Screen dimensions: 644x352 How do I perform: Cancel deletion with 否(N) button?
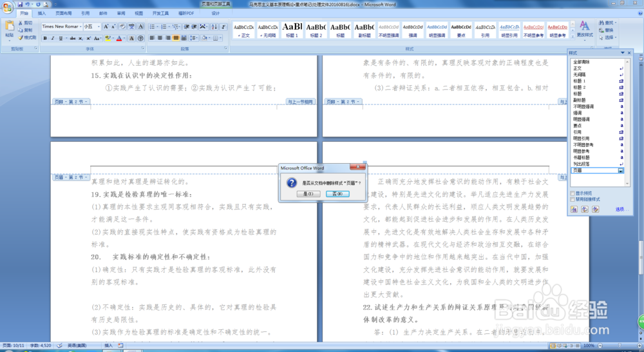pos(337,193)
